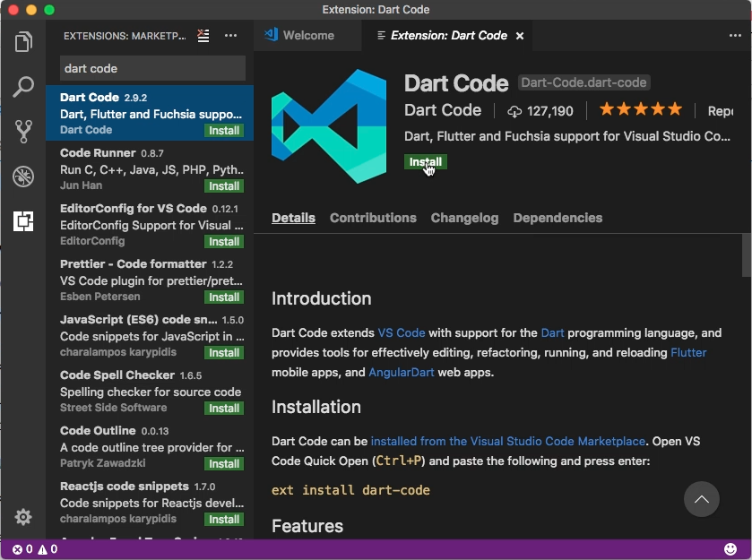Click the warnings count in status bar
The image size is (752, 560).
tap(48, 549)
